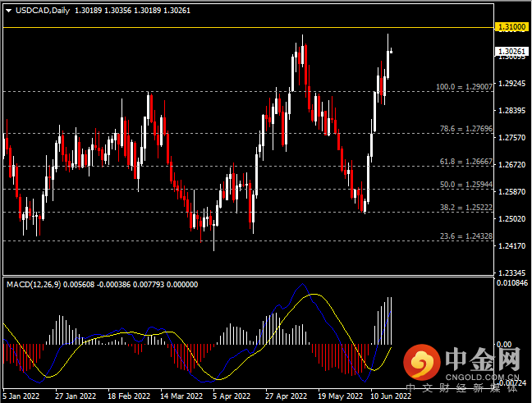Click the 10 Jun 2022 date label
The height and width of the screenshot is (403, 532).
pyautogui.click(x=391, y=396)
